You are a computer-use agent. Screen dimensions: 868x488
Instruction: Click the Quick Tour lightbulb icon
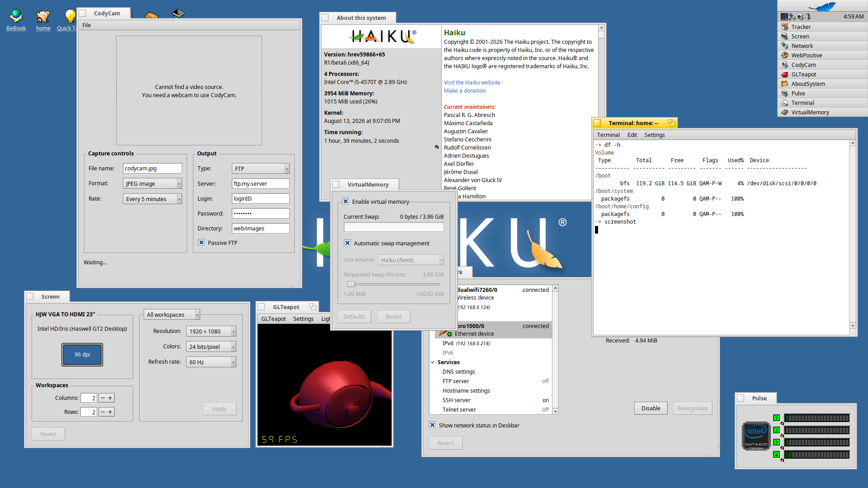(x=70, y=16)
